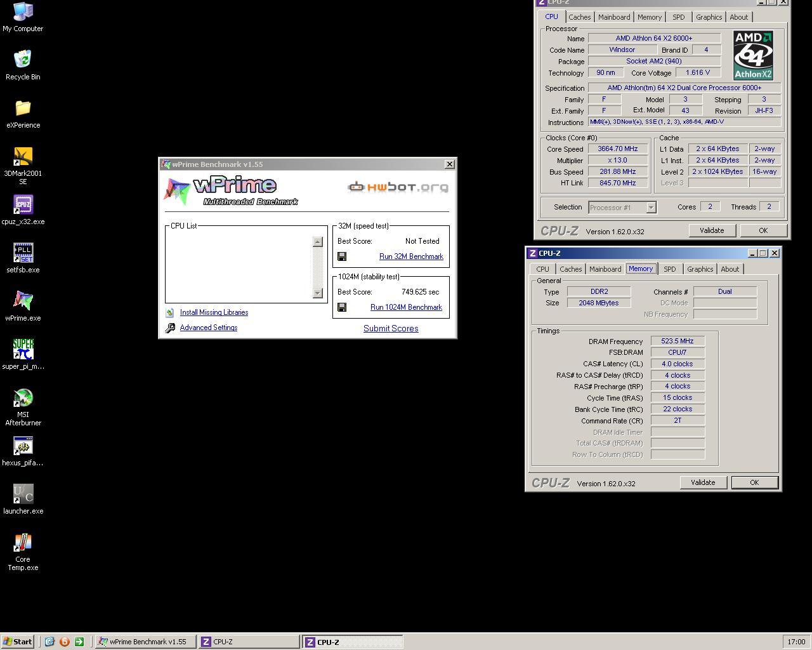Open My Computer desktop icon
Viewport: 812px width, 650px height.
(x=23, y=17)
